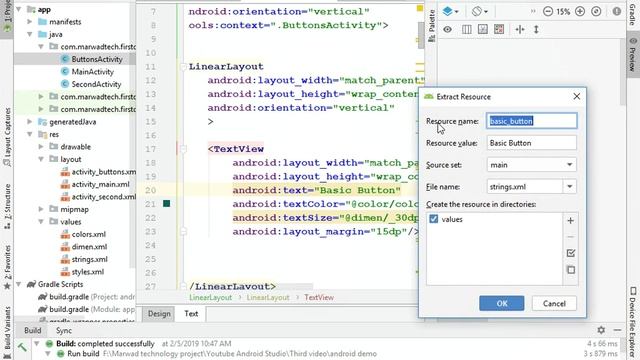Open the Gradle side panel tab
Screen dimensions: 640x360
coord(633,14)
